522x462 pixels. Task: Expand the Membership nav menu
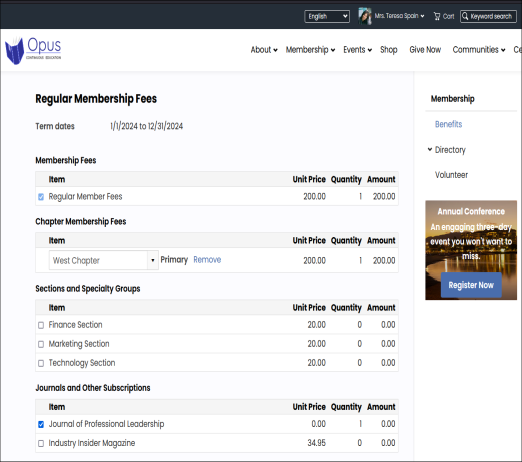(x=310, y=50)
